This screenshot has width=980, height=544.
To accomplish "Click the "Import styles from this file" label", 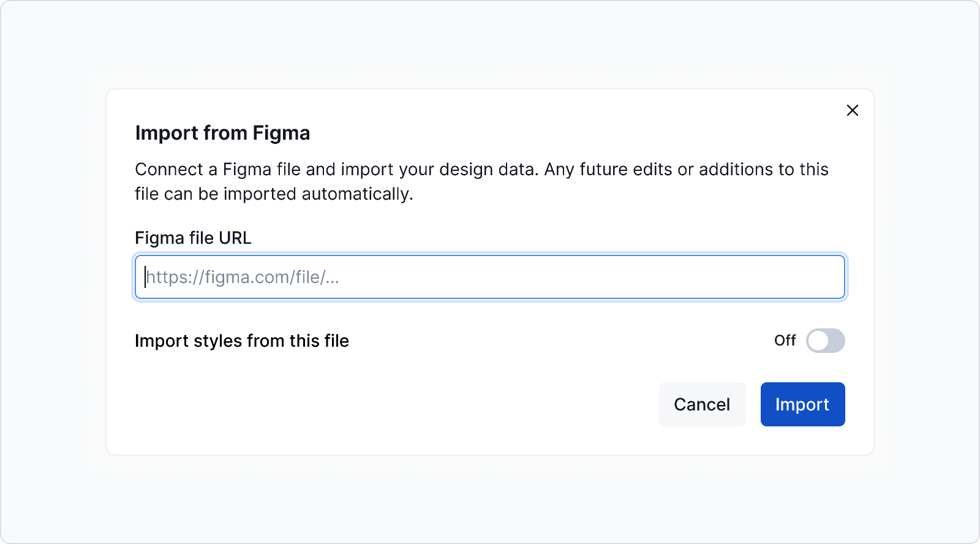I will click(x=242, y=341).
